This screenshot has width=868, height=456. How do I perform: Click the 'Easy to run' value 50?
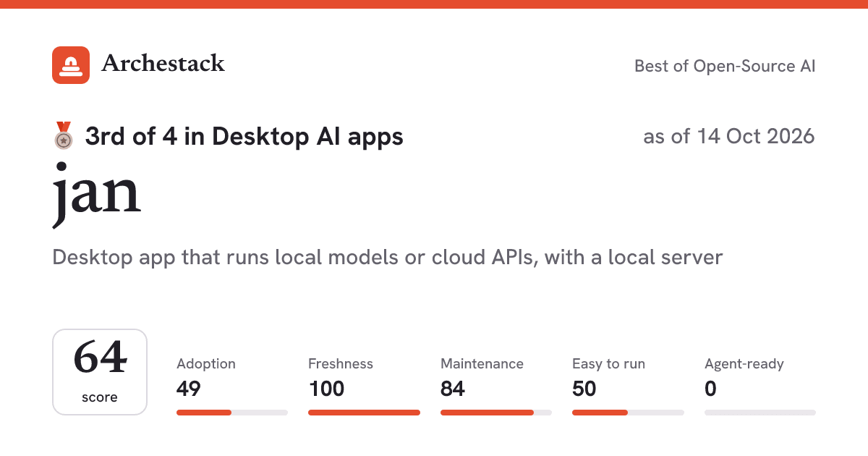(584, 389)
